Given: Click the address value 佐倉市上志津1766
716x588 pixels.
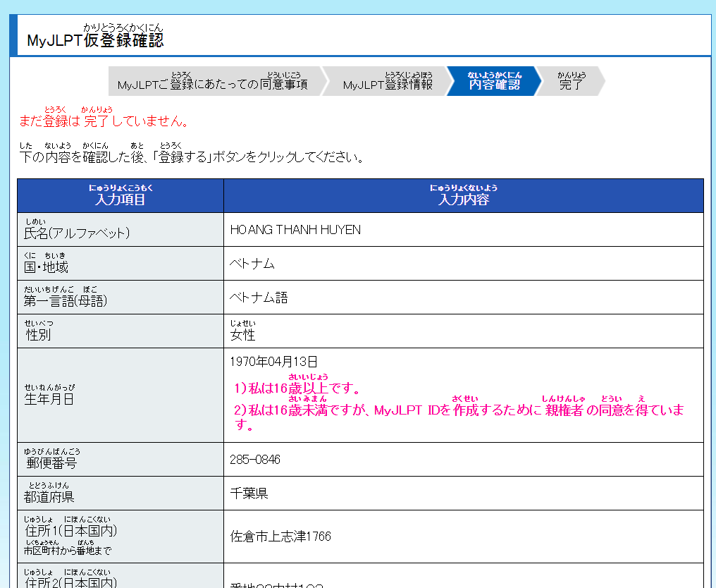Looking at the screenshot, I should point(280,537).
